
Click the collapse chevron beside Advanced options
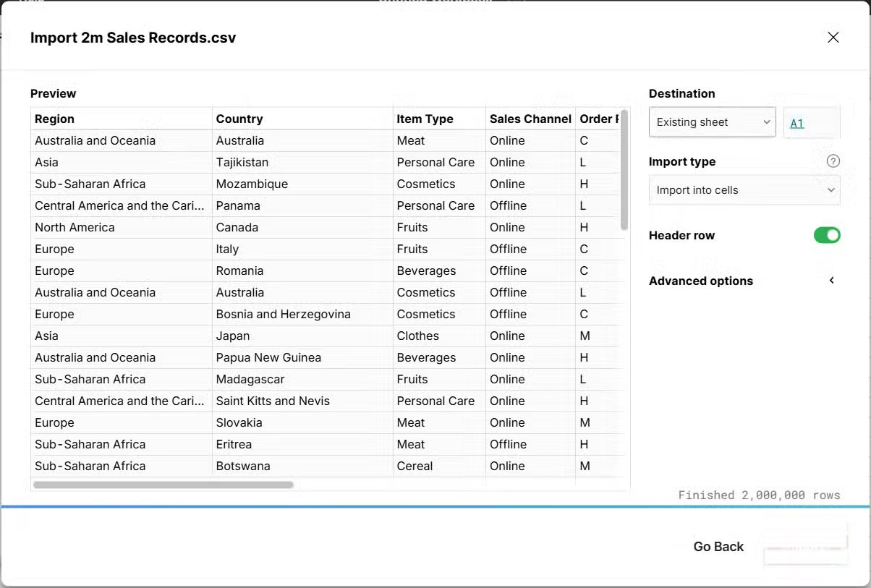click(831, 281)
